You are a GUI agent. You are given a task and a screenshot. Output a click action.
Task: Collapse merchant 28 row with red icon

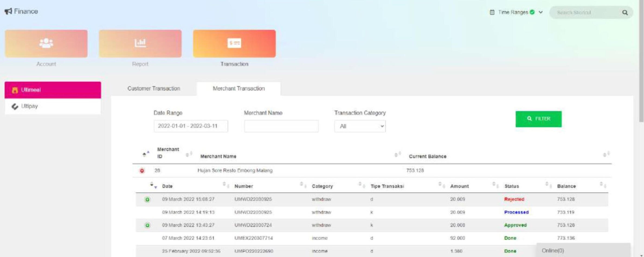coord(142,171)
